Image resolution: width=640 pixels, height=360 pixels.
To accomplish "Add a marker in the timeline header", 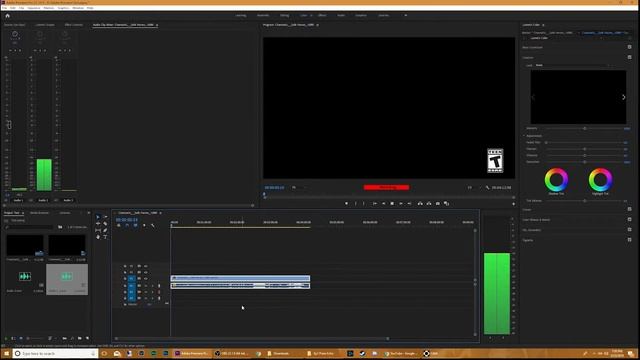I will tap(144, 225).
